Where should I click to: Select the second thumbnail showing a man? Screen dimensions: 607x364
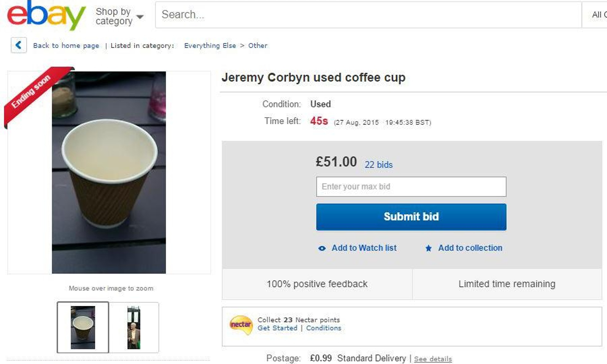click(x=134, y=327)
